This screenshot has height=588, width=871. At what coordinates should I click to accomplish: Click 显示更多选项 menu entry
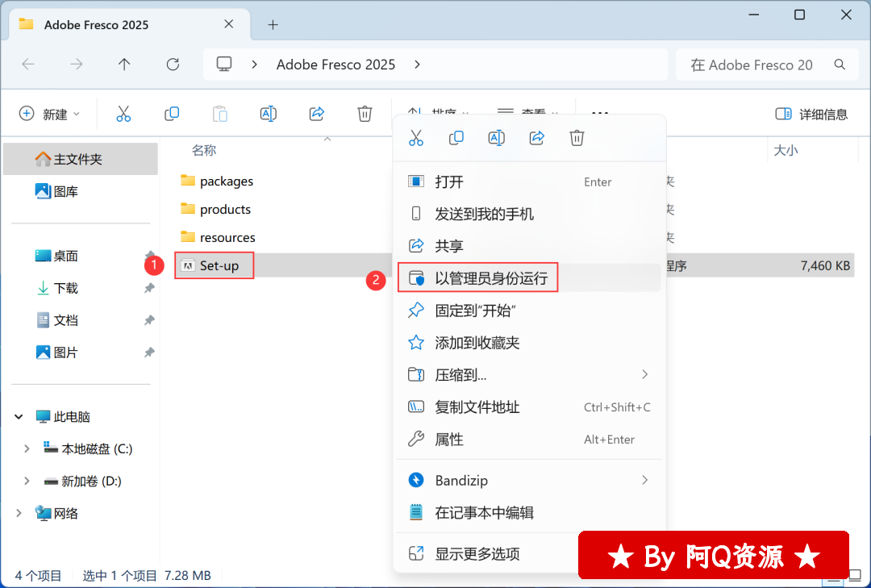tap(477, 554)
